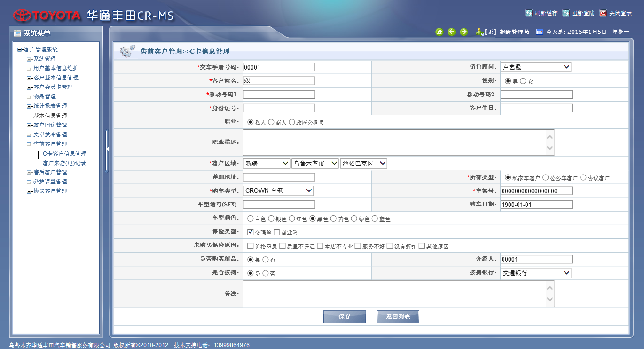Screen dimensions: 644x349
Task: Open 客户来店(电)记录 in the menu tree
Action: click(x=64, y=163)
